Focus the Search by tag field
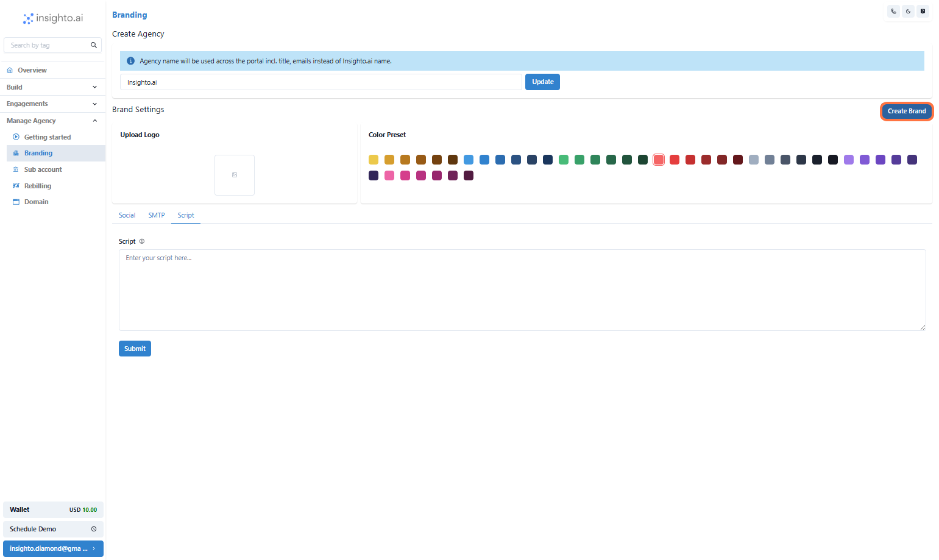The width and height of the screenshot is (939, 560). point(52,45)
